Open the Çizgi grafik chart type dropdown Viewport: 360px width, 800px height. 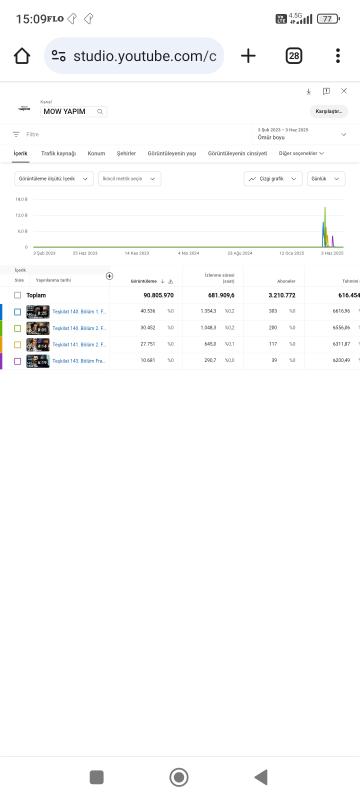273,179
